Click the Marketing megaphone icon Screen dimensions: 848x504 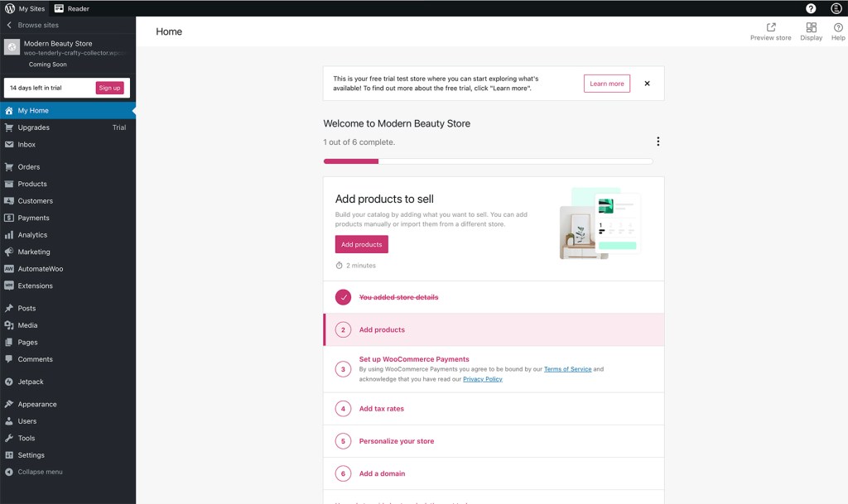pos(8,252)
